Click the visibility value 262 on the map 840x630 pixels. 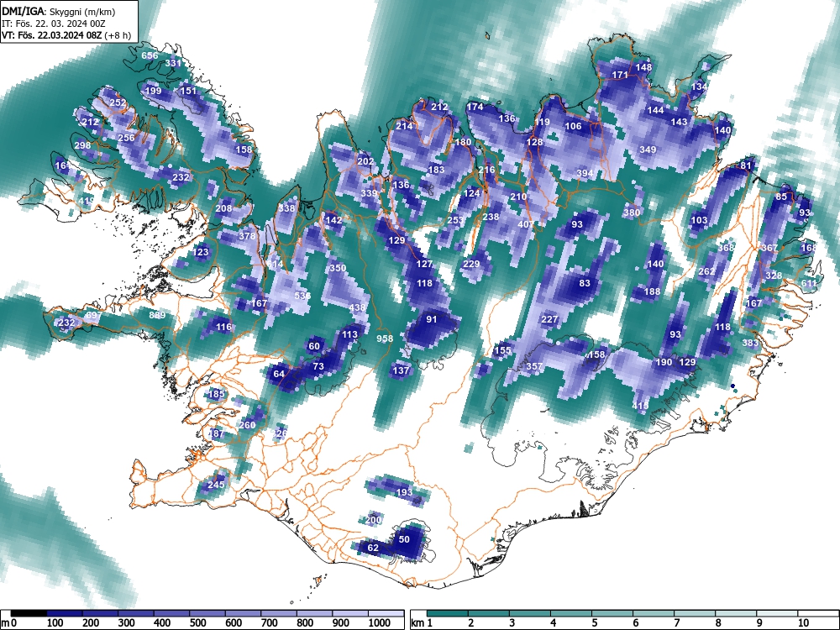[x=706, y=271]
